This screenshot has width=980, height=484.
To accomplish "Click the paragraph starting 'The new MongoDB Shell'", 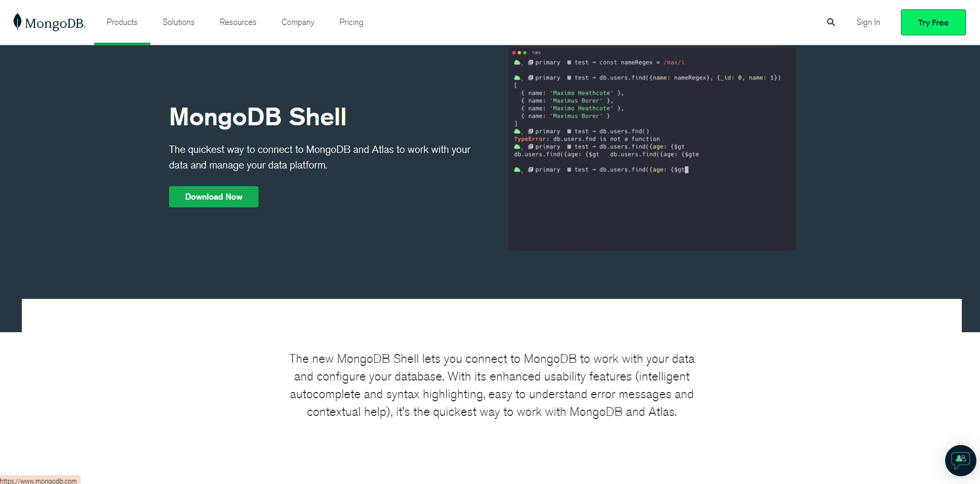I will 492,385.
